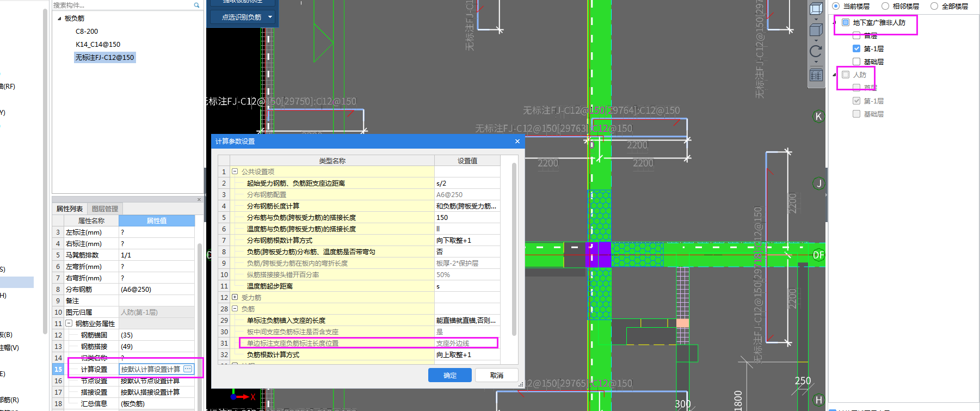Collapse the 钢筋业务属性 property group

(69, 323)
